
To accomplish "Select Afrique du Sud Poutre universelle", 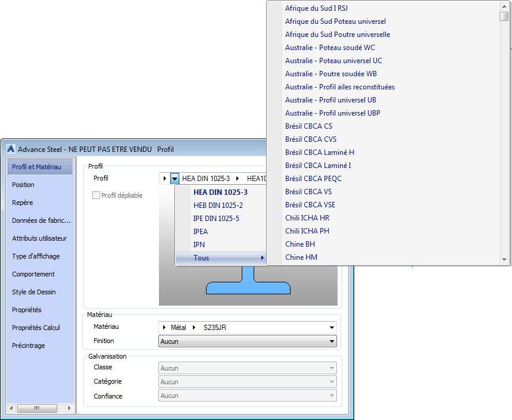I will point(338,35).
